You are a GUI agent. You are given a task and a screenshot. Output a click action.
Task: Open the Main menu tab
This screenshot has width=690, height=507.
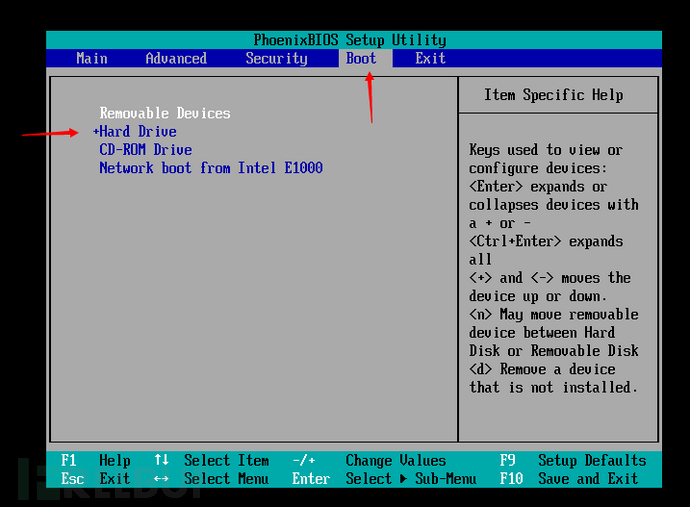click(92, 59)
